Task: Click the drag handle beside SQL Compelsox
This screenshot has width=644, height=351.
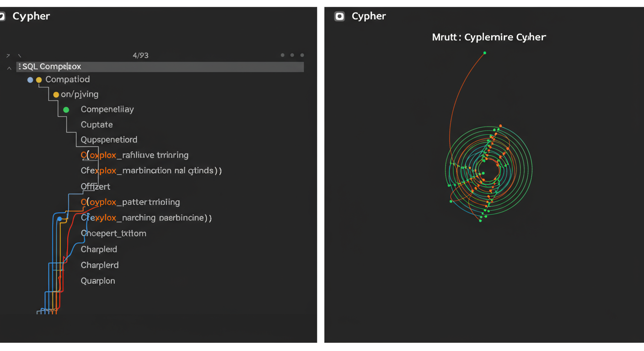Action: pos(19,67)
